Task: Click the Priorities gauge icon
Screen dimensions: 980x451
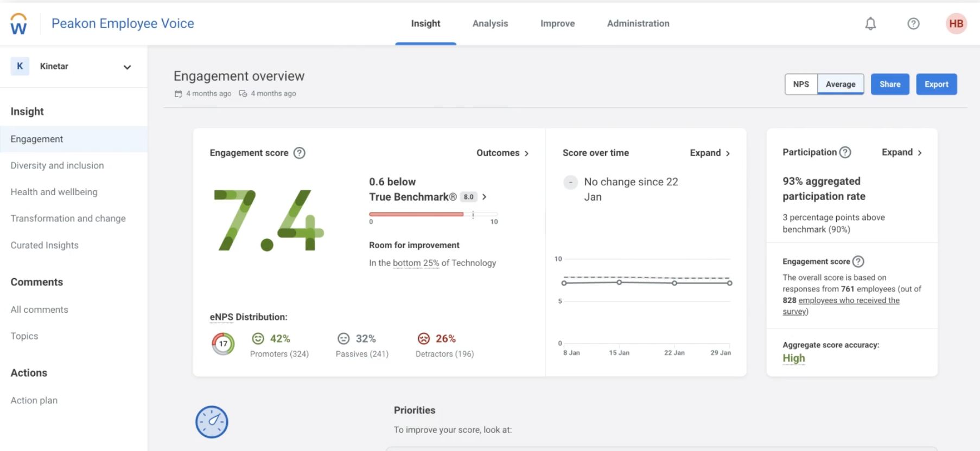Action: 212,422
